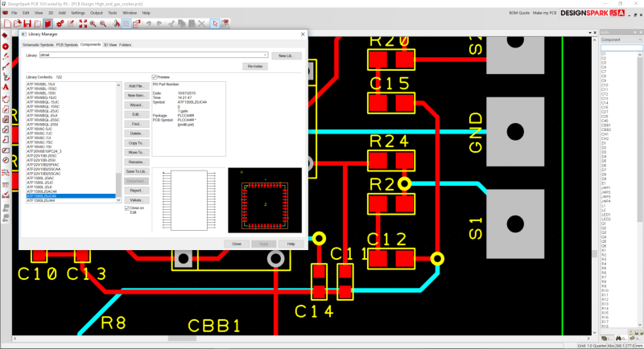Switch to the 3D View tab
This screenshot has height=349, width=644.
[x=110, y=45]
